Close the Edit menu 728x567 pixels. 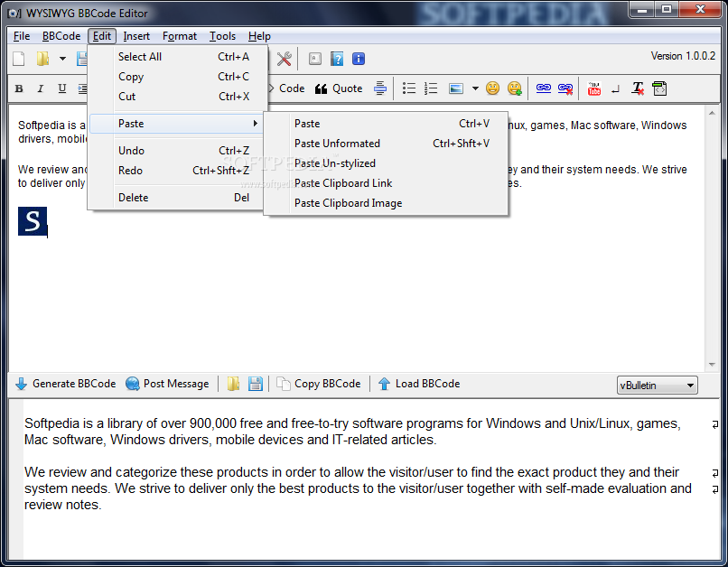(102, 36)
